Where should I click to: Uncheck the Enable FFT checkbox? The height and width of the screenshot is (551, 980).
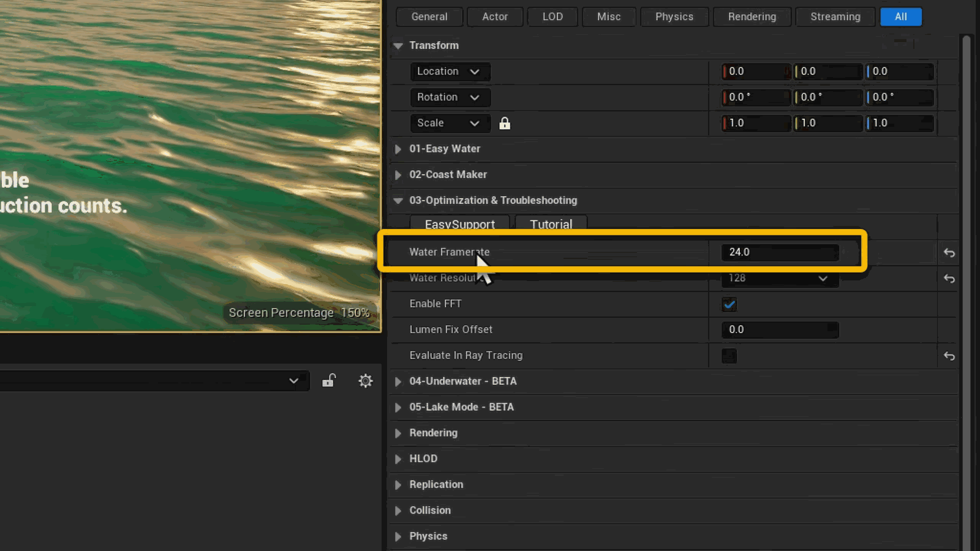coord(729,304)
